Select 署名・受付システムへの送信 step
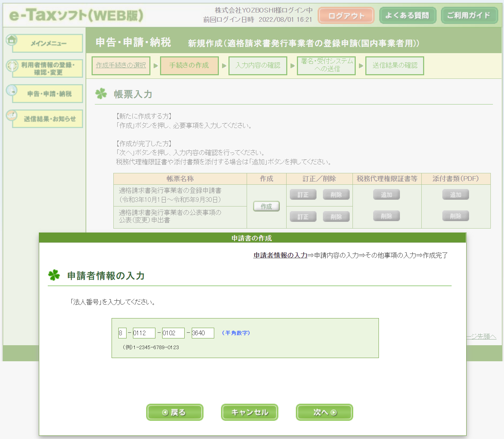The height and width of the screenshot is (439, 504). pos(326,66)
